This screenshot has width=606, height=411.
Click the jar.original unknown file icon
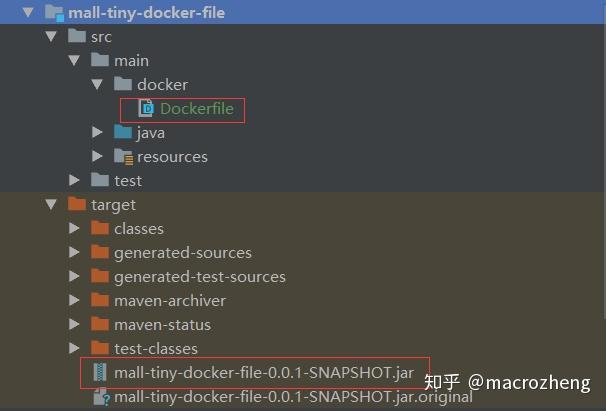tap(99, 397)
